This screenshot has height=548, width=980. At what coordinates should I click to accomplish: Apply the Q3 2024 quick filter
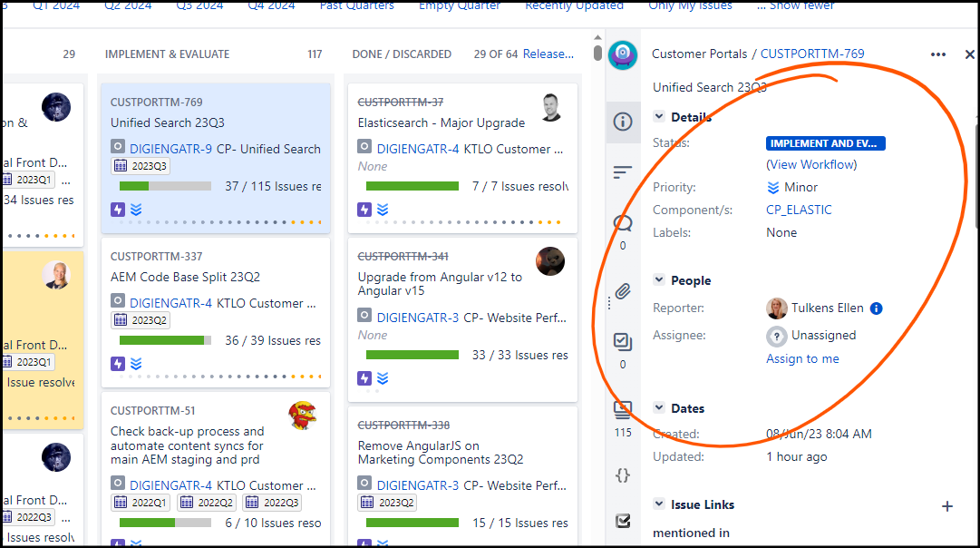point(200,5)
